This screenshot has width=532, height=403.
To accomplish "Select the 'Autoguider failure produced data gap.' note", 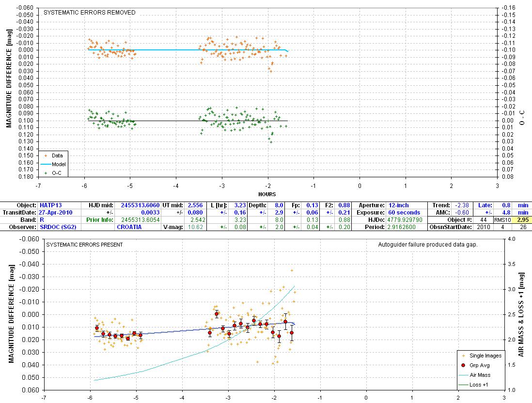I will tap(428, 245).
